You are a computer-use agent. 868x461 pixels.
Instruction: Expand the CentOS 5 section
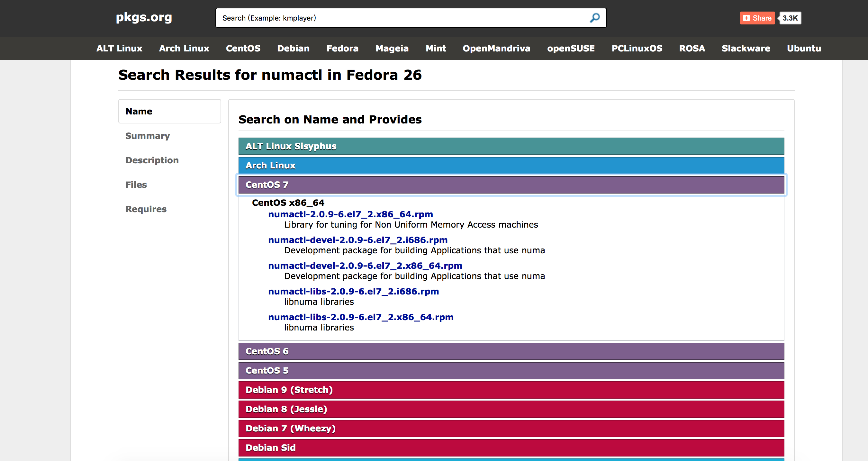(511, 370)
